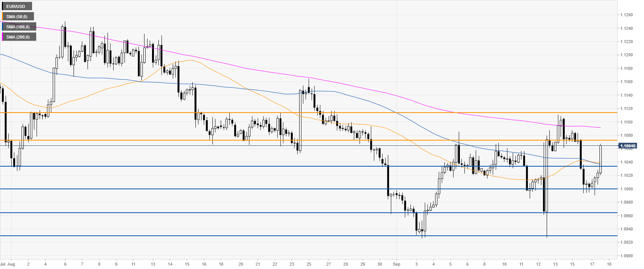This screenshot has height=269, width=644.
Task: Click the Jul label on the date axis
Action: pyautogui.click(x=3, y=264)
